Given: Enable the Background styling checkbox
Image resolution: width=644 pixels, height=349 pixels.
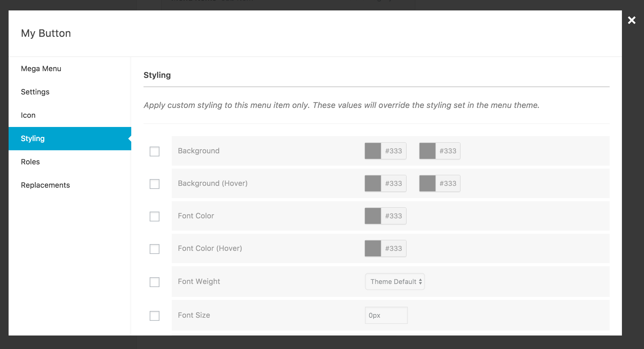Looking at the screenshot, I should pos(154,151).
